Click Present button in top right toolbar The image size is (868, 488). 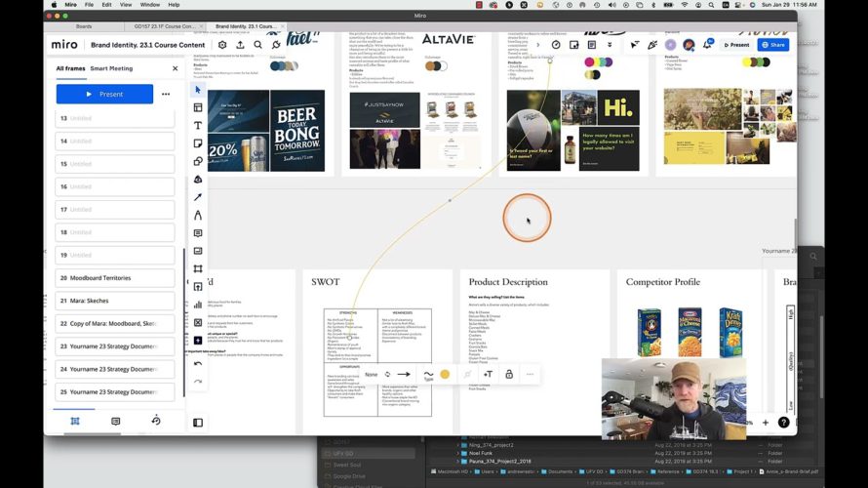[x=736, y=45]
